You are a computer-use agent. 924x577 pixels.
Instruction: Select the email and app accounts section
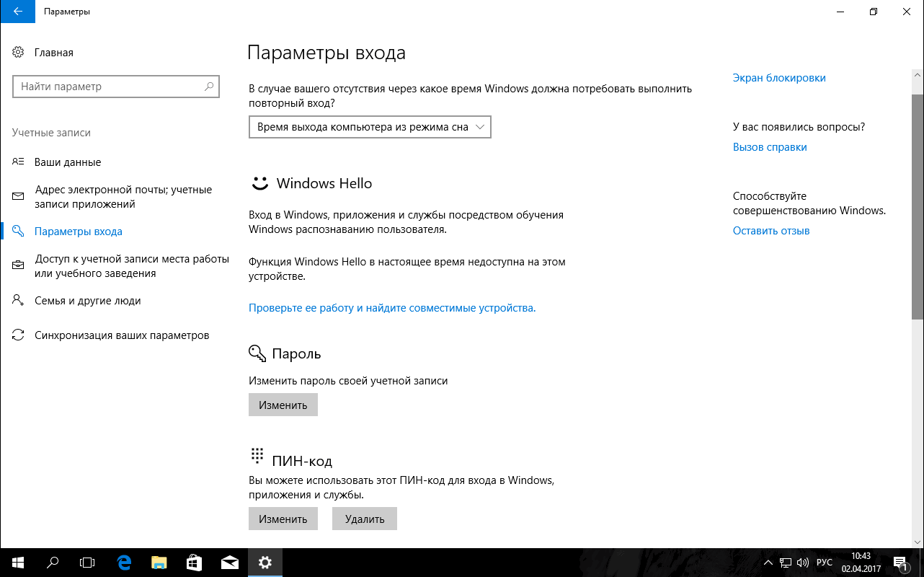point(123,197)
